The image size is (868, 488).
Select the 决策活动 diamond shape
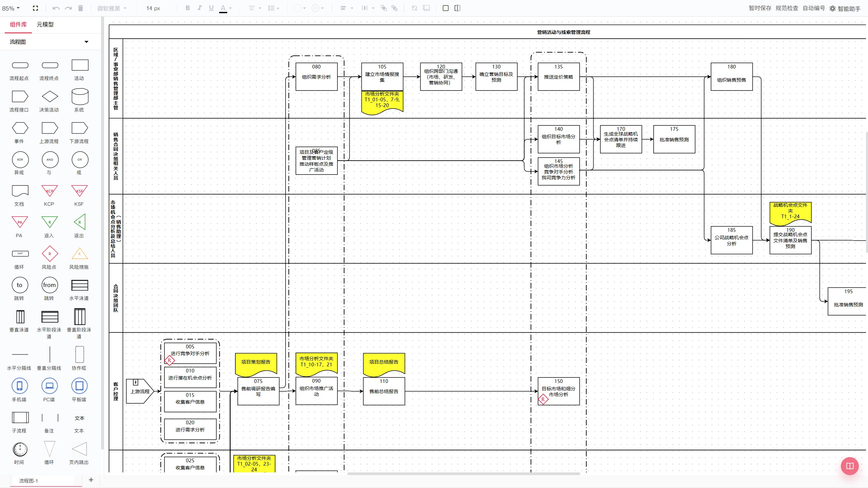(x=50, y=97)
